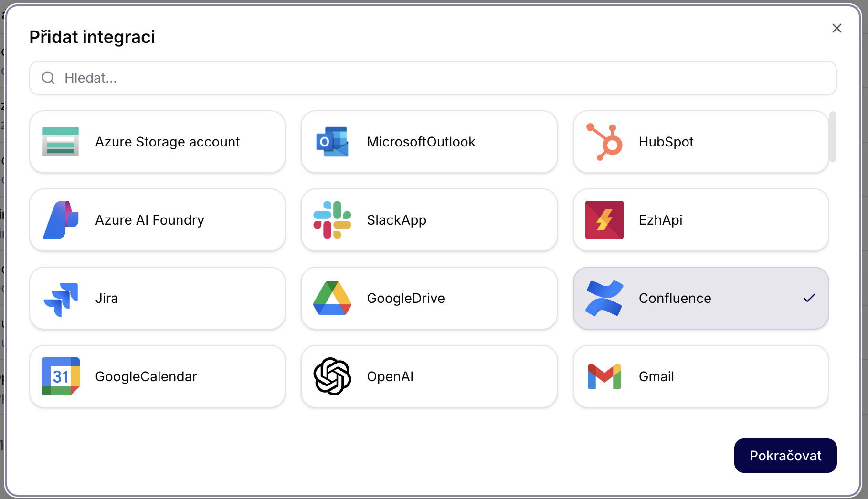
Task: Deselect the Confluence integration
Action: pyautogui.click(x=700, y=298)
